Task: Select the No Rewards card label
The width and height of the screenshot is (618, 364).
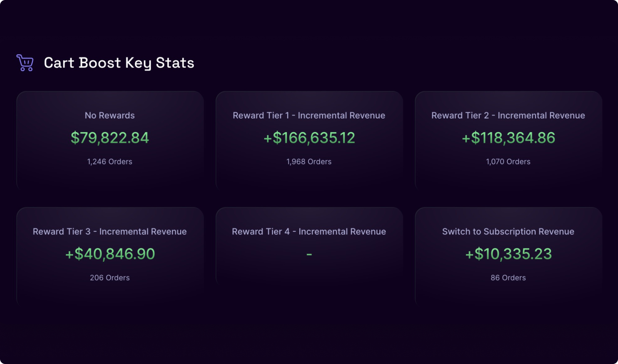Action: tap(110, 115)
